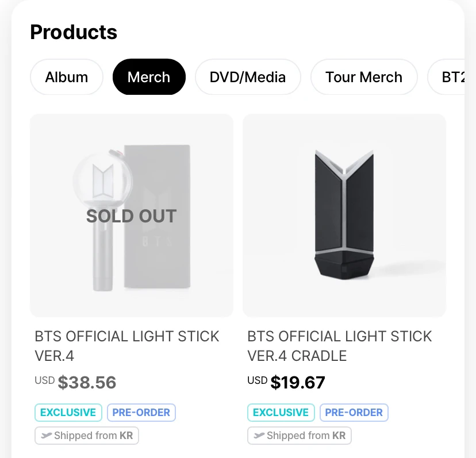
Task: Click the airplane icon under Light Stick VER.4
Action: (46, 436)
